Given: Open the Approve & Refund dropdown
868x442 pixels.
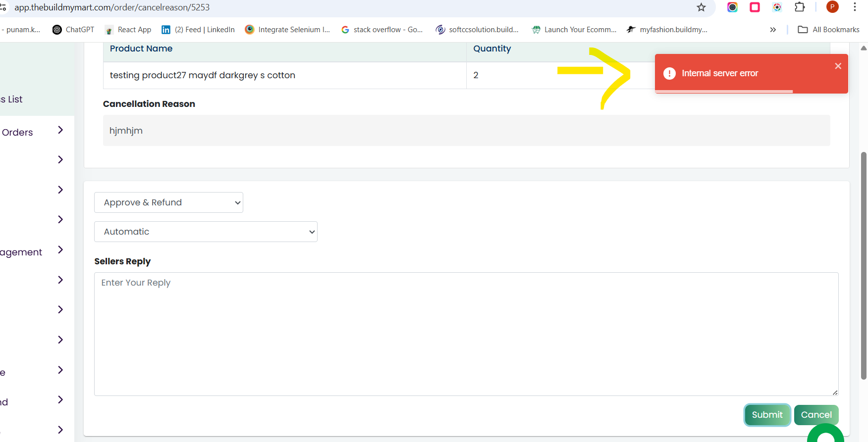Looking at the screenshot, I should pos(168,202).
